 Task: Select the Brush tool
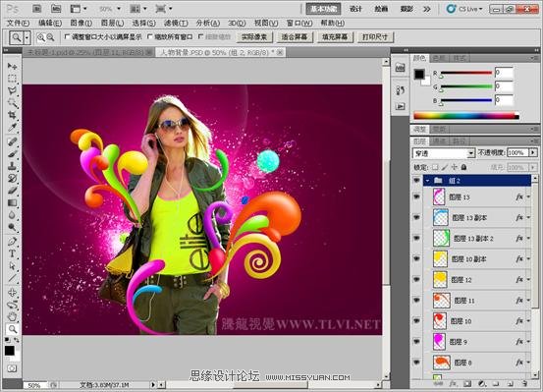click(x=12, y=154)
